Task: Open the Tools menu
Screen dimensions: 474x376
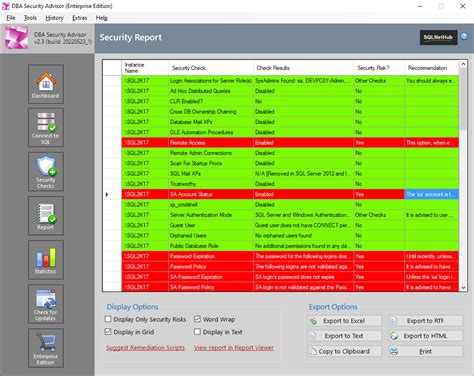Action: [30, 18]
